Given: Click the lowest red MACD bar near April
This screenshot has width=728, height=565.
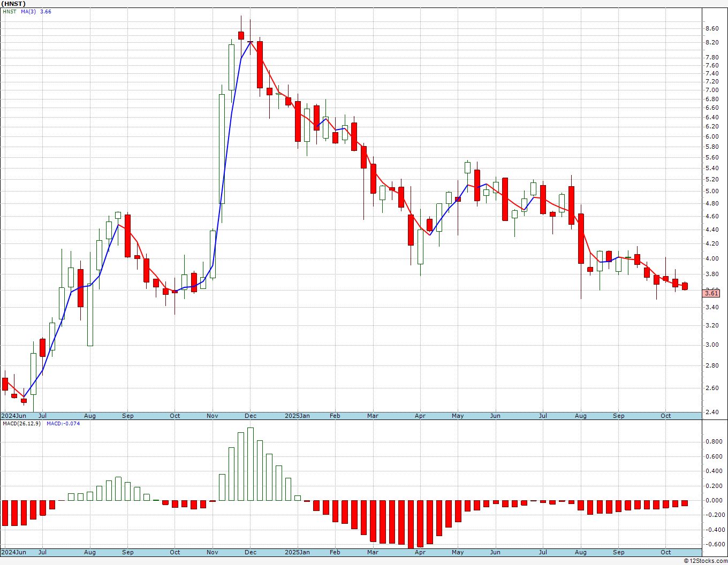Looking at the screenshot, I should click(411, 524).
